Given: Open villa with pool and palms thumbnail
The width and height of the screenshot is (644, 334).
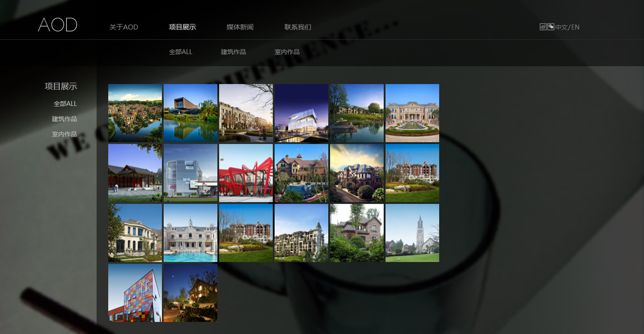Looking at the screenshot, I should point(301,173).
